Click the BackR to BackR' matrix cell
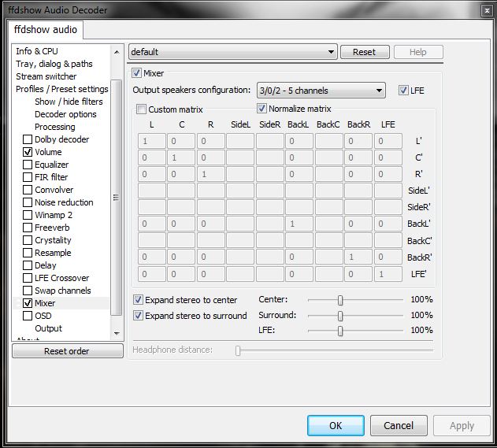This screenshot has width=497, height=448. point(358,257)
